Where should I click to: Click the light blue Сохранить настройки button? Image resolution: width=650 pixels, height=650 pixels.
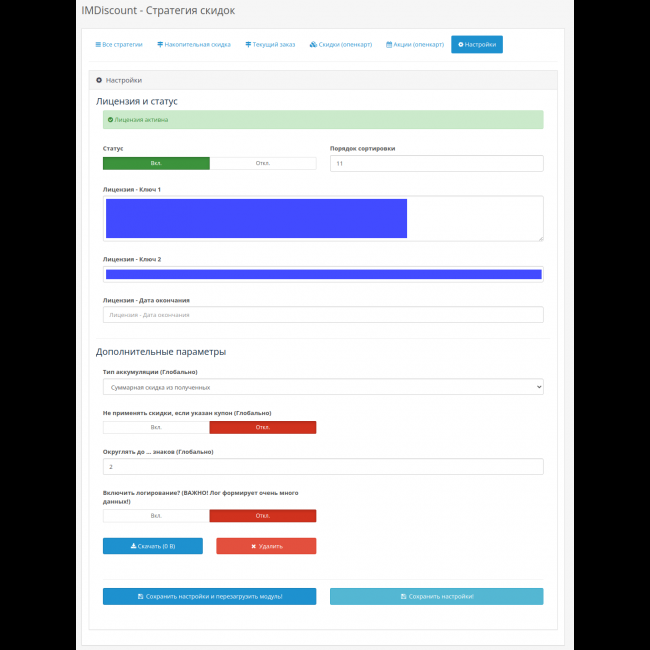[x=436, y=596]
